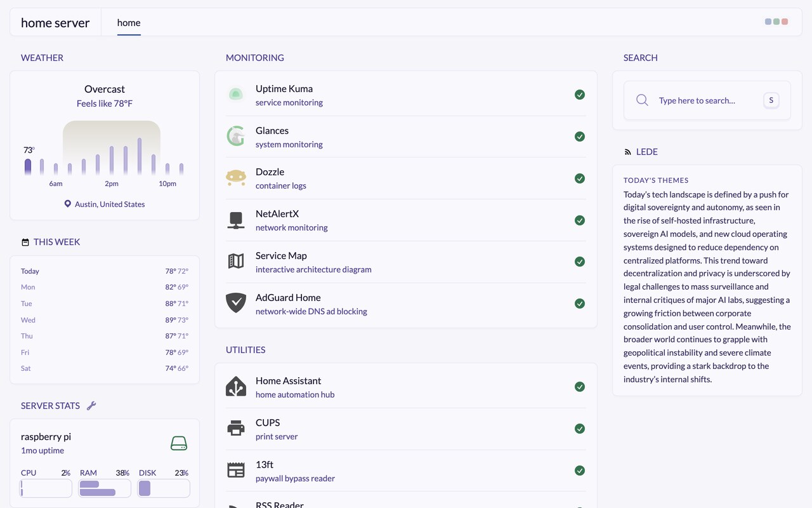Click the calendar icon beside This Week
Viewport: 812px width, 508px height.
tap(25, 243)
